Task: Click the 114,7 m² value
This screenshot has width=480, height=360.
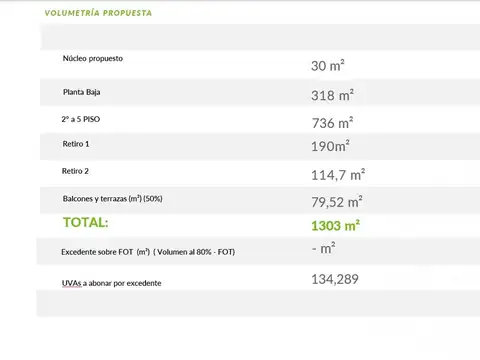Action: (x=338, y=175)
